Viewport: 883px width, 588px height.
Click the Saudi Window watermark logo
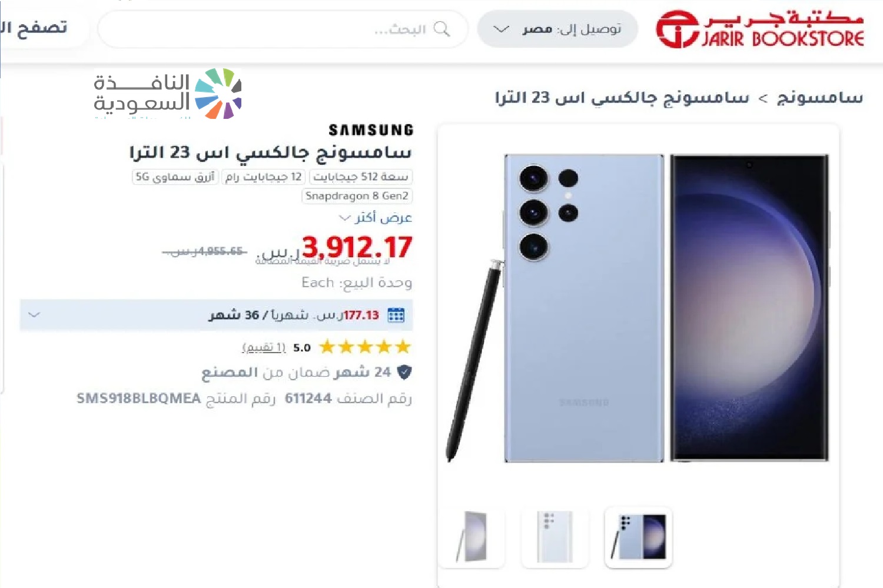click(x=168, y=94)
